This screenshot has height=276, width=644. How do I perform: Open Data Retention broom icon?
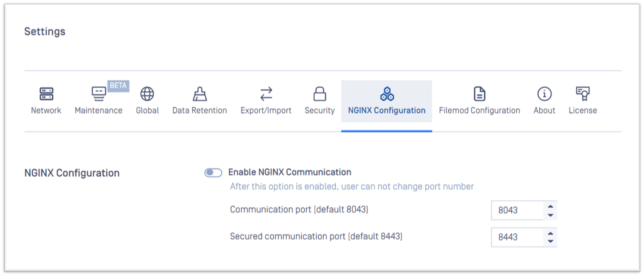point(200,94)
